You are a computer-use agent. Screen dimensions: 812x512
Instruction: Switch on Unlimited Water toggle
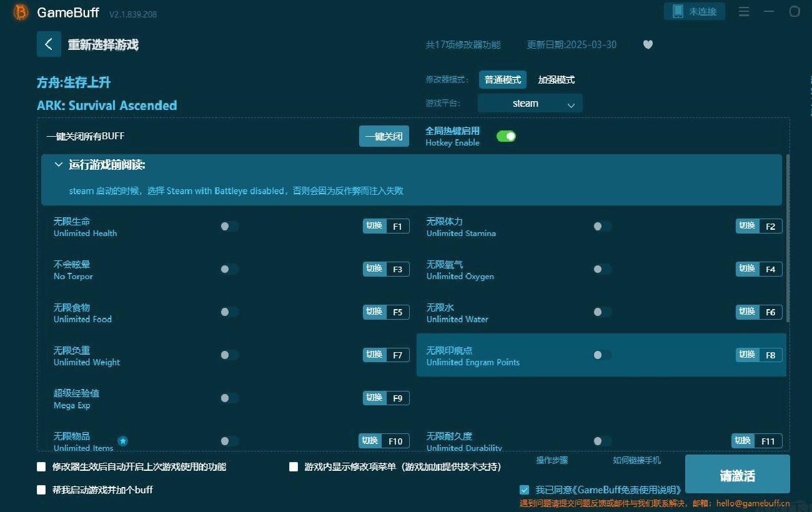click(x=602, y=312)
